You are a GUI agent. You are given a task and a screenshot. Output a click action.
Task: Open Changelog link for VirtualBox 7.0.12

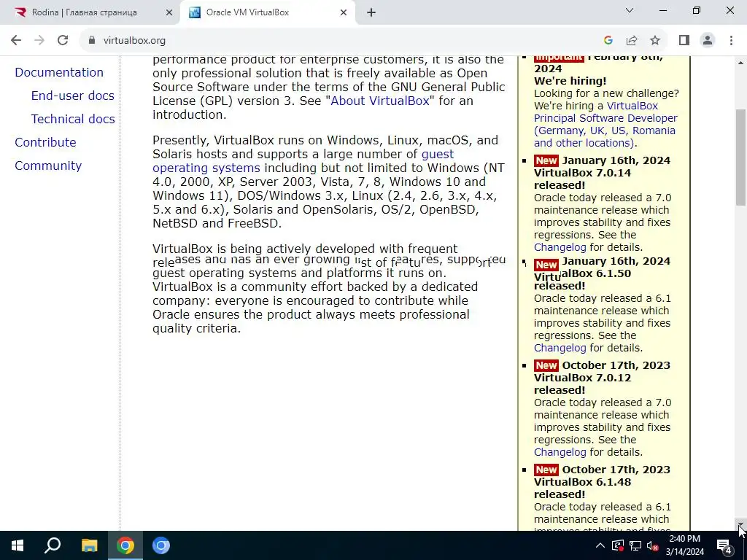click(560, 452)
